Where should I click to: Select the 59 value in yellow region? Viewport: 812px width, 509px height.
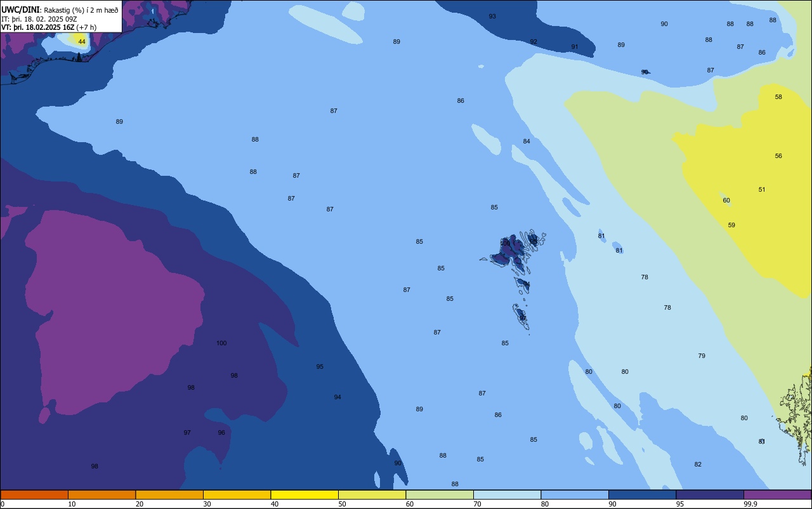[x=731, y=225]
